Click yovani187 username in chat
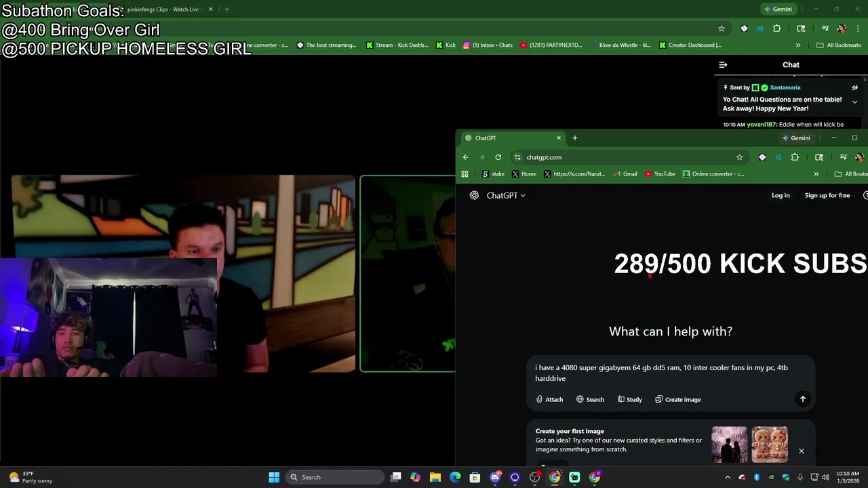Image resolution: width=868 pixels, height=488 pixels. (x=761, y=125)
